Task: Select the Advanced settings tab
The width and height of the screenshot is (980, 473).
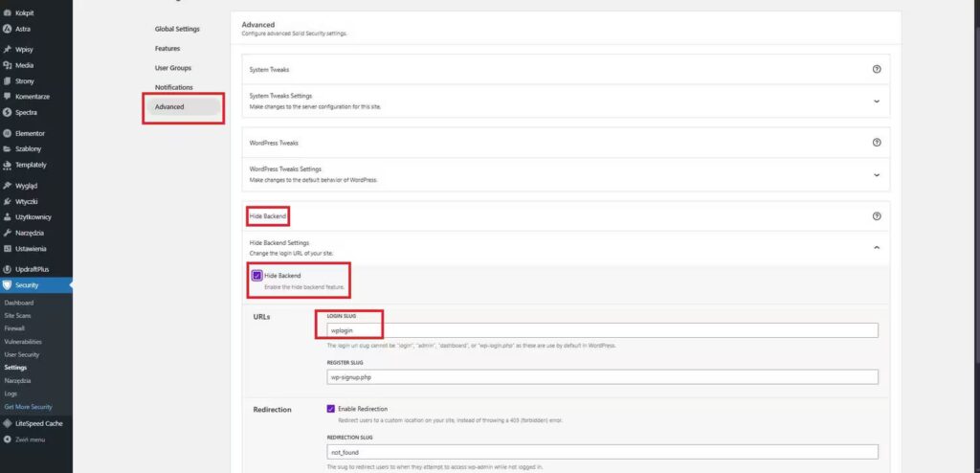Action: click(185, 107)
